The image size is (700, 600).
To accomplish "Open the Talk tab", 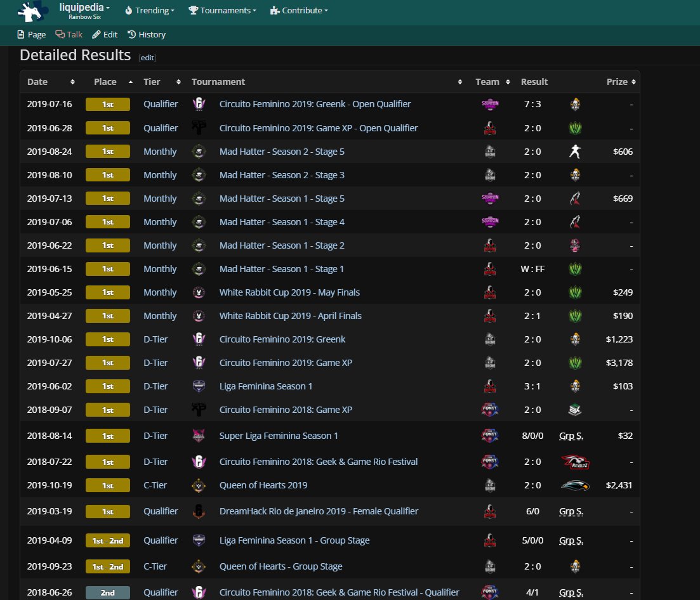I will tap(69, 34).
